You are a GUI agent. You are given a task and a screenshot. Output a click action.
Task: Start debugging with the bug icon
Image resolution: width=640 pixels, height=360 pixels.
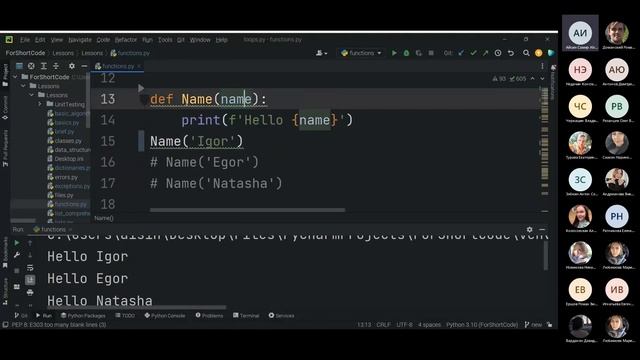(406, 53)
